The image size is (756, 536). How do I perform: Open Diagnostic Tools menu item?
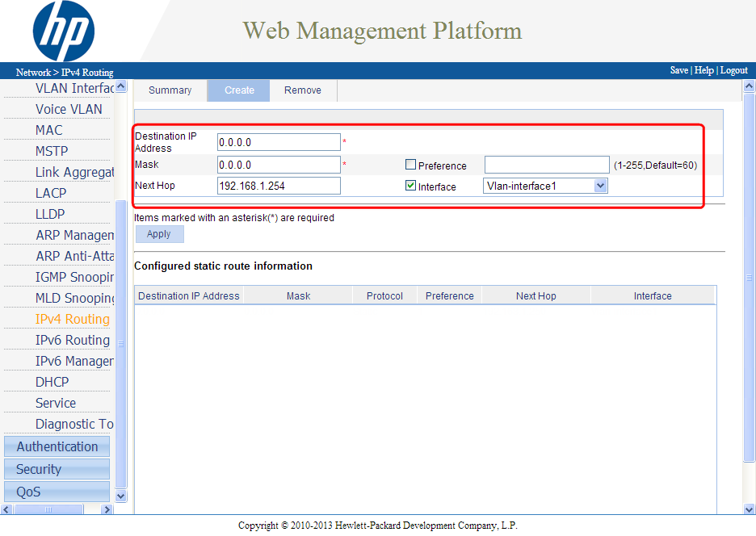pyautogui.click(x=74, y=424)
